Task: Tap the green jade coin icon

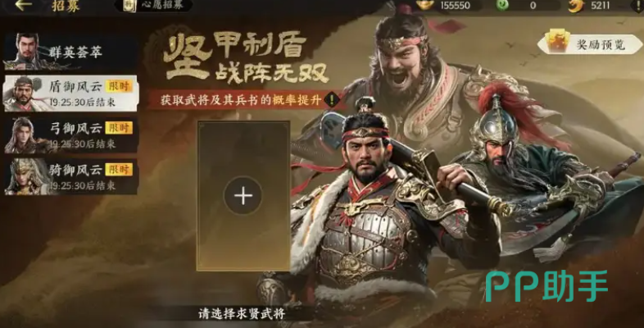Action: pyautogui.click(x=502, y=5)
